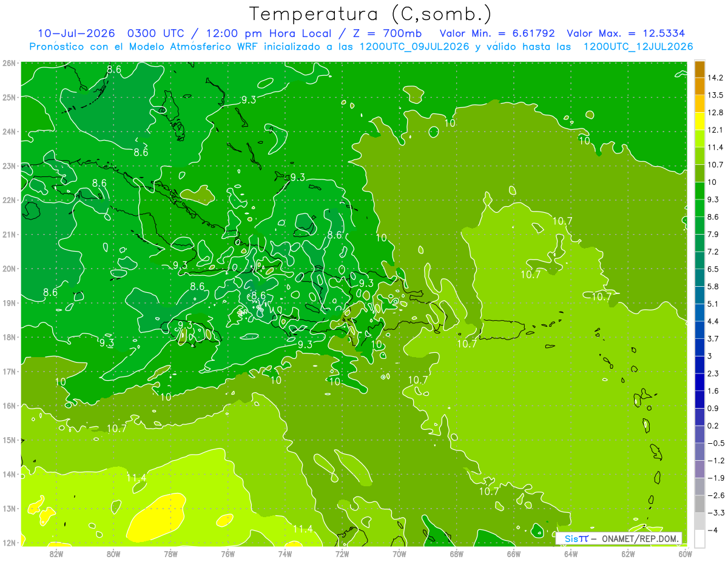This screenshot has height=562, width=728.
Task: Click the "7.2" colorbar scale label
Action: point(713,252)
